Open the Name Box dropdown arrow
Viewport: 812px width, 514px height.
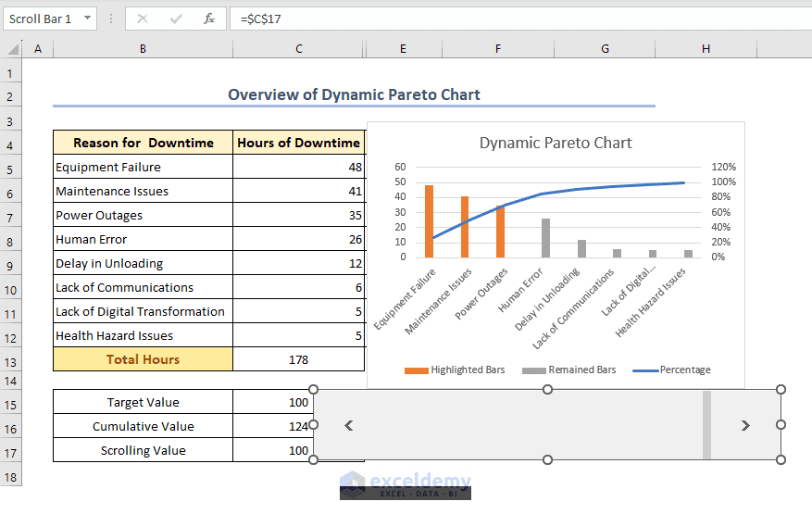(88, 19)
